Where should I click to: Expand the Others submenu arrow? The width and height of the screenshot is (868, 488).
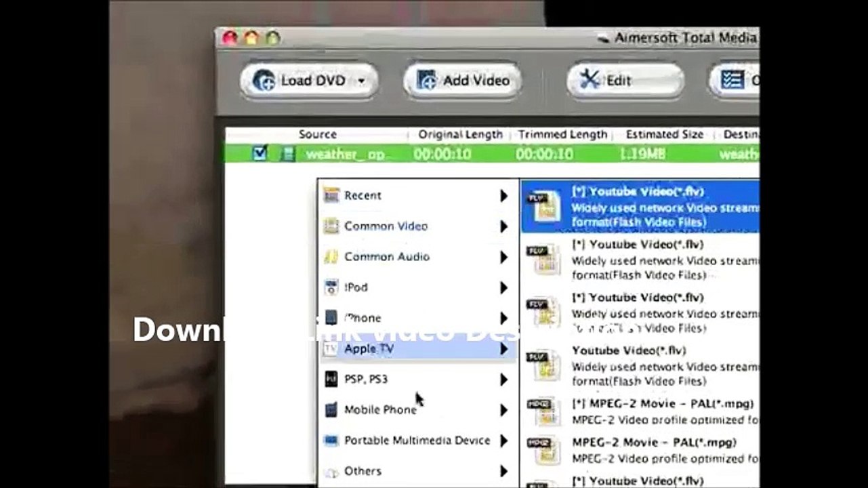coord(503,471)
